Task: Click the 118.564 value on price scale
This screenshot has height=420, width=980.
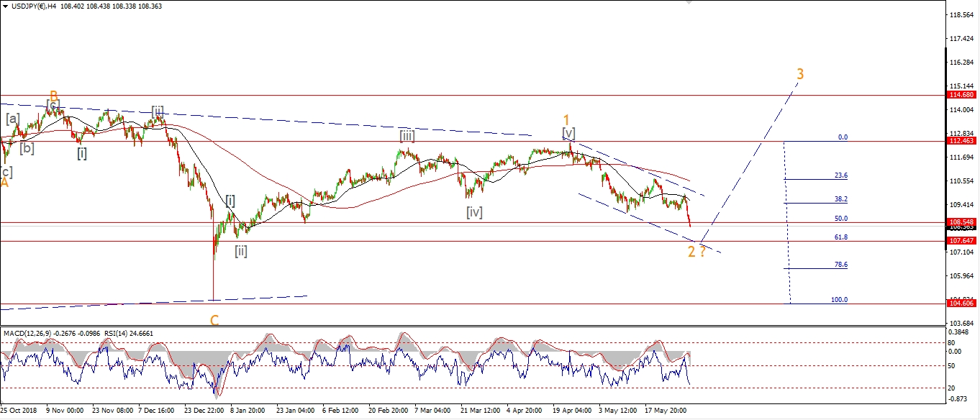Action: pos(961,14)
